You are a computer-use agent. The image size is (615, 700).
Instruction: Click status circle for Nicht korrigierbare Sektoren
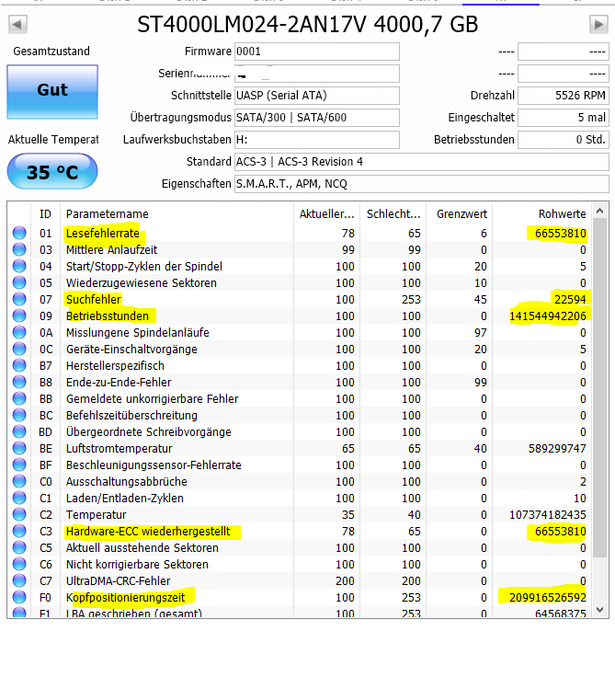(x=19, y=564)
